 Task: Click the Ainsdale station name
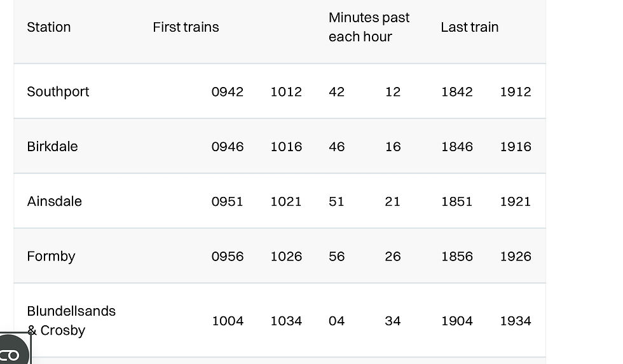click(54, 201)
